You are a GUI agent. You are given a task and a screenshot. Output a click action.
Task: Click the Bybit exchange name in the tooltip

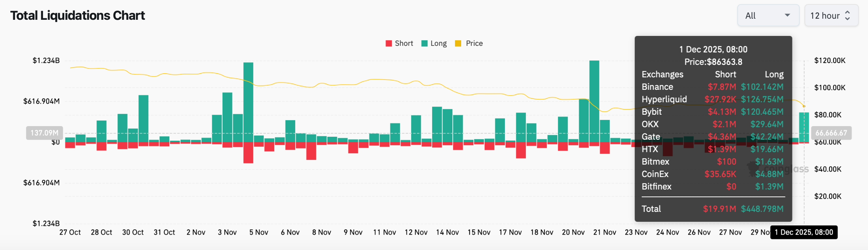click(x=652, y=112)
